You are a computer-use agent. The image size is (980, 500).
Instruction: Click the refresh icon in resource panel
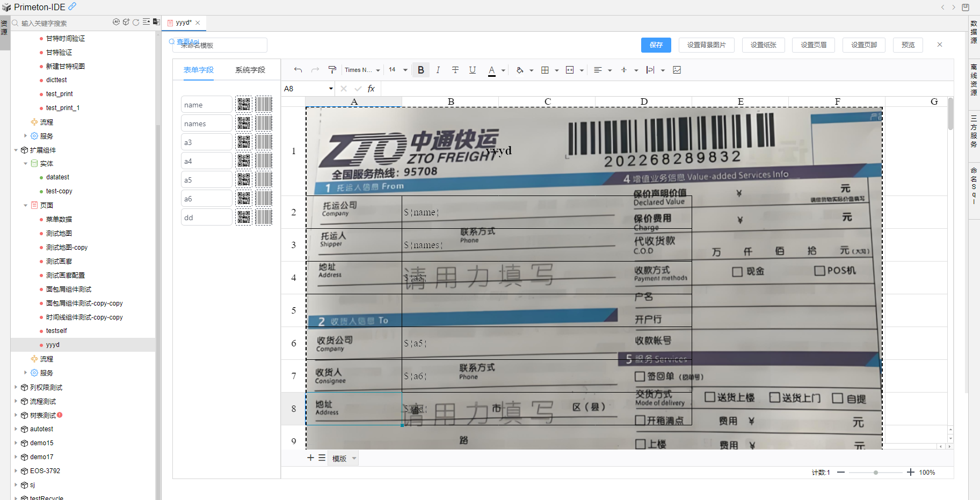pyautogui.click(x=136, y=23)
